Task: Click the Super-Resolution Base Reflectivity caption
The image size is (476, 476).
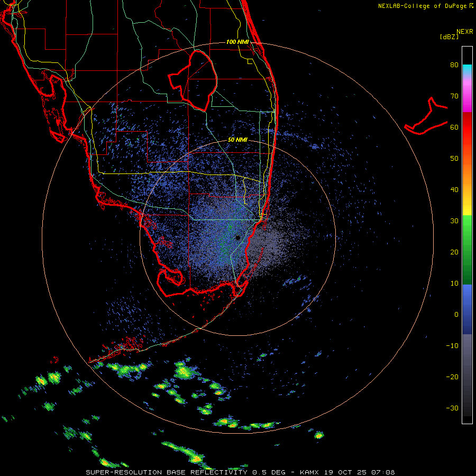Action: click(x=240, y=472)
